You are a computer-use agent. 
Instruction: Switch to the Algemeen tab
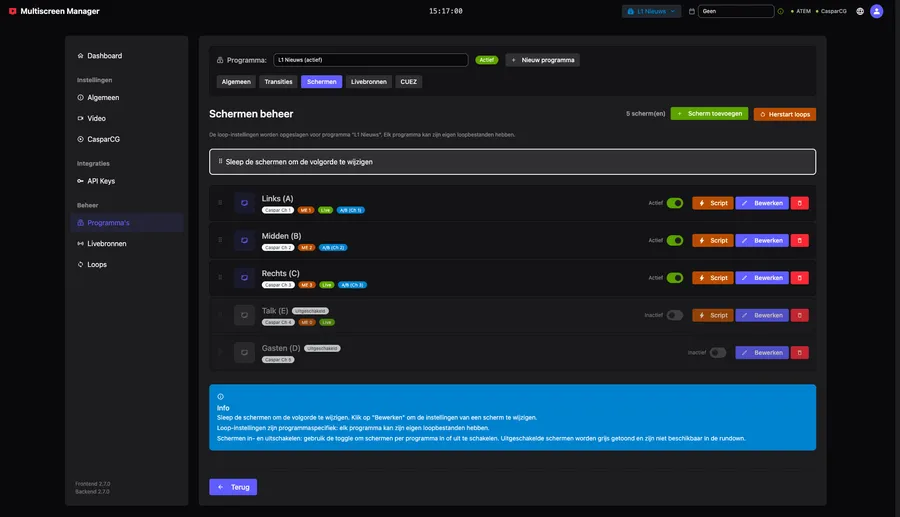(236, 81)
